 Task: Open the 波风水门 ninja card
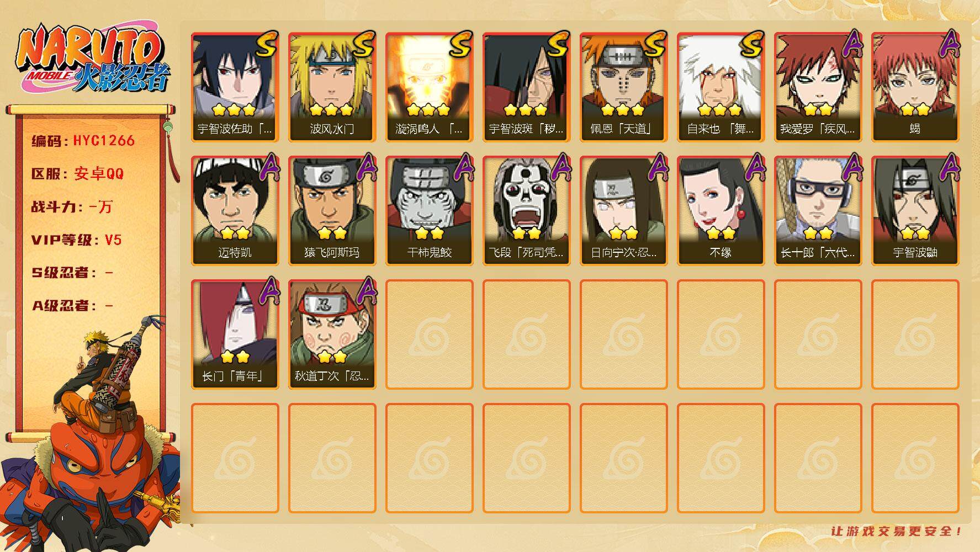click(x=332, y=87)
